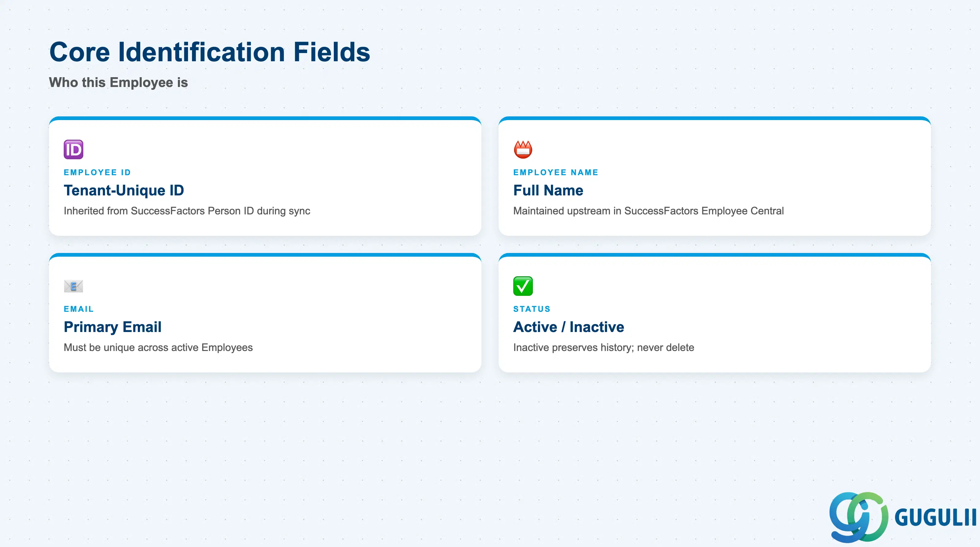
Task: Click the green checkmark status icon
Action: (523, 286)
